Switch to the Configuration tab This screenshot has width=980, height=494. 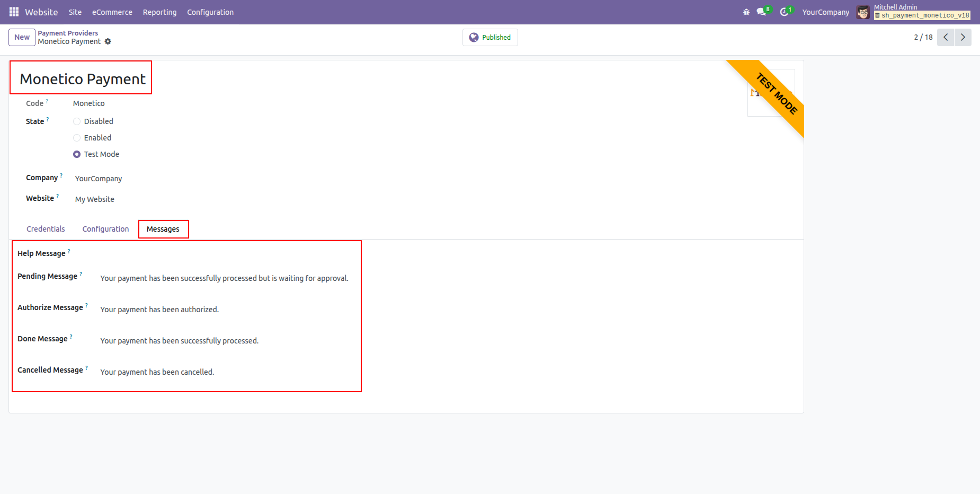[105, 229]
